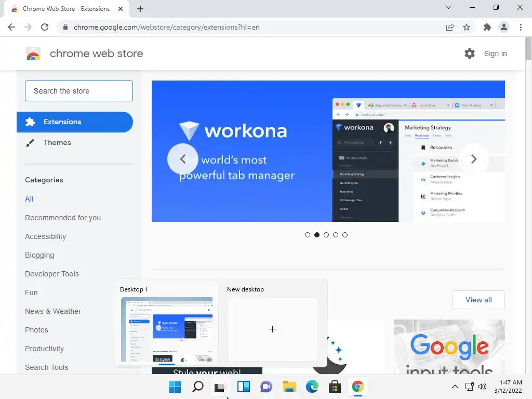
Task: Open Search Tools category
Action: [x=46, y=367]
